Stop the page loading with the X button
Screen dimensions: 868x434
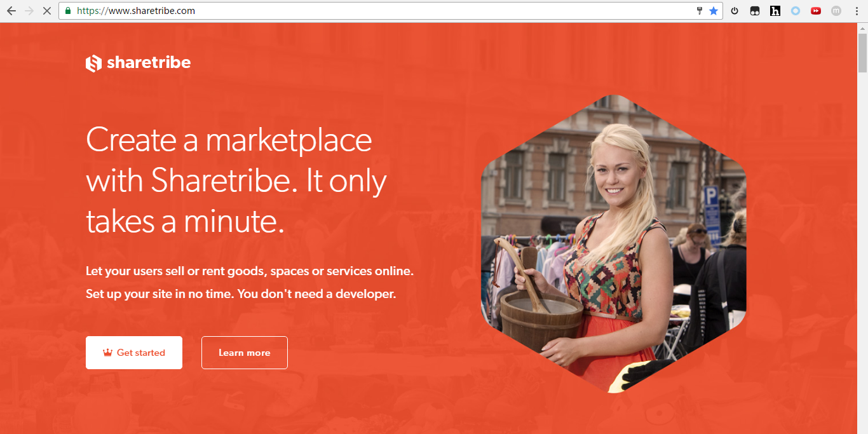pos(46,11)
